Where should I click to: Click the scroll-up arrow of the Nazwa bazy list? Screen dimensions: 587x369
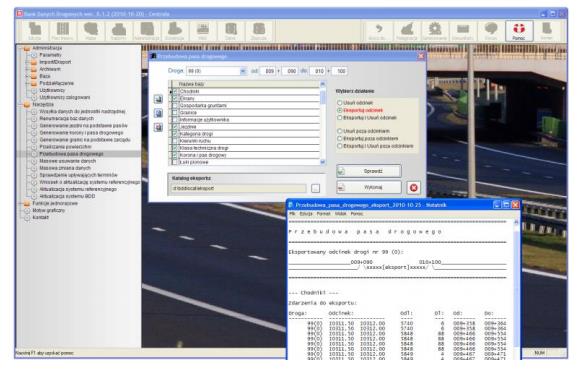[322, 84]
